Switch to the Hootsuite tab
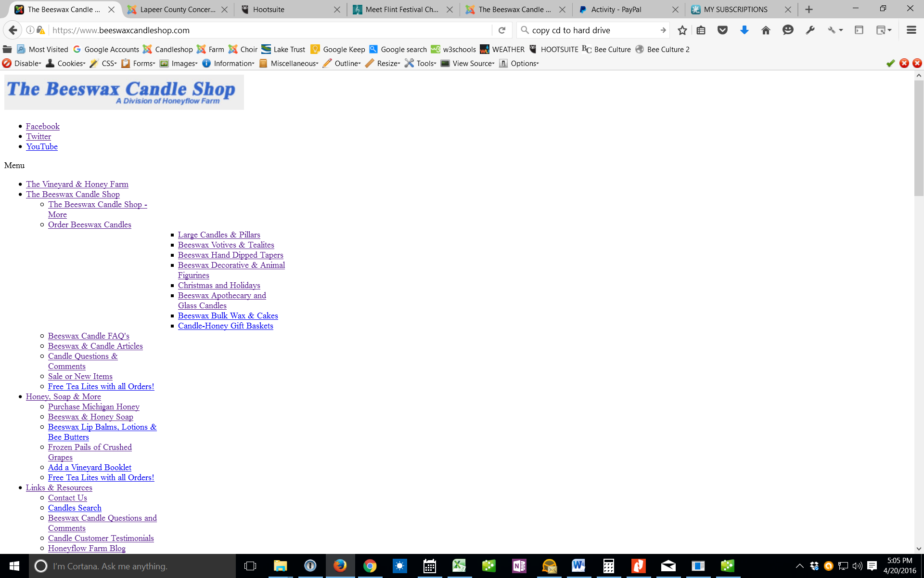 269,9
